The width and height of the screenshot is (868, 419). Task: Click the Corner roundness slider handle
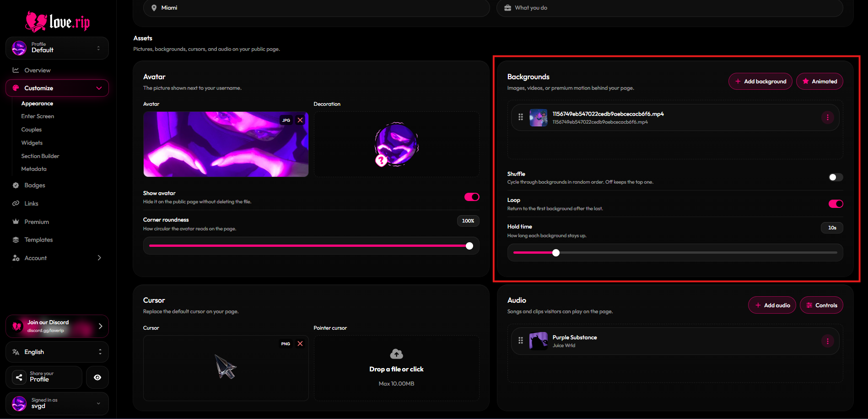[469, 246]
